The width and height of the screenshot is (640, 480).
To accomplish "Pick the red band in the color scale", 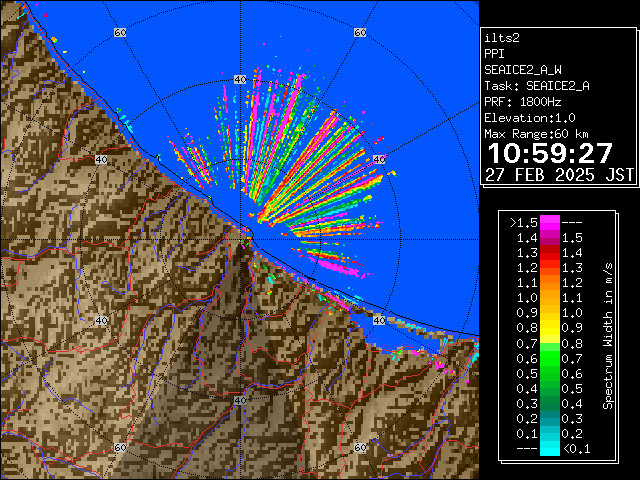I will pos(550,253).
